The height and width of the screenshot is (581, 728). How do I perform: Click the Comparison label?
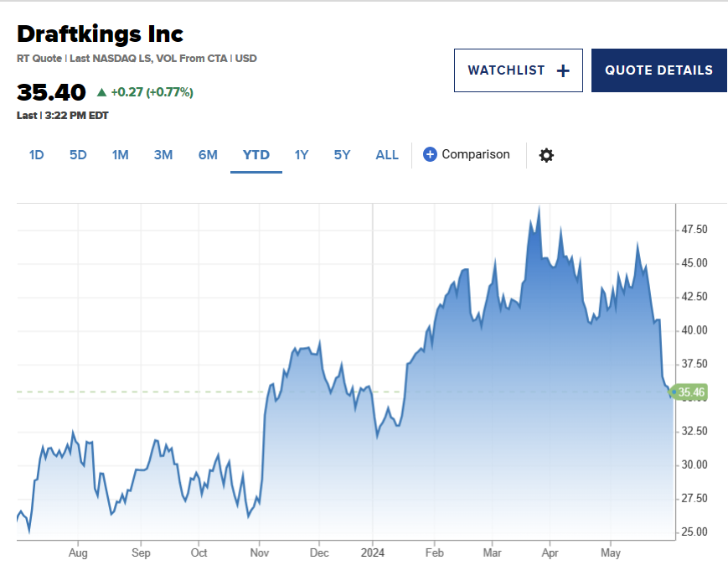click(476, 154)
